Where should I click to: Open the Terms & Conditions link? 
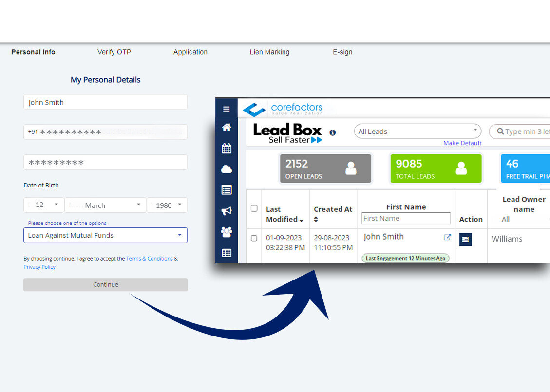[150, 259]
